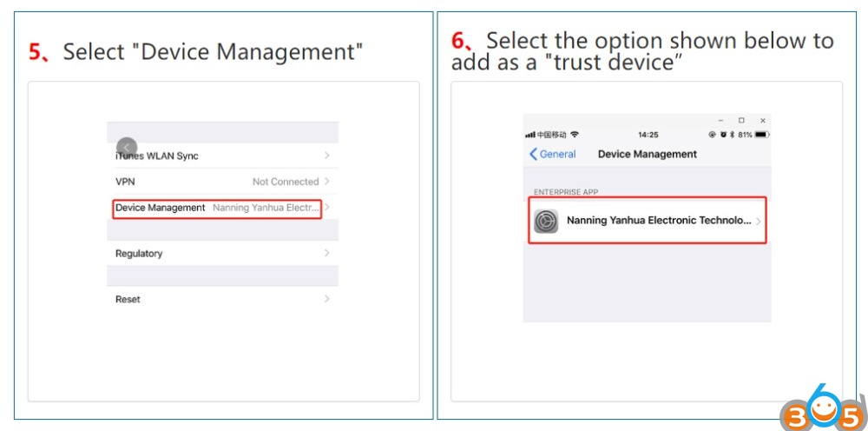Click the gear icon of enterprise app
Viewport: 868px width, 431px height.
click(546, 221)
